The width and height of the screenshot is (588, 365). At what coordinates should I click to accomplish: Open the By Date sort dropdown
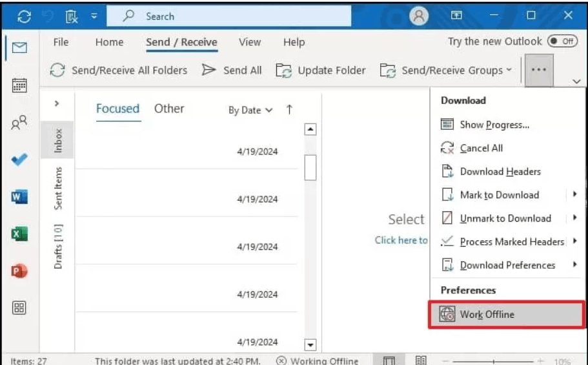[250, 110]
